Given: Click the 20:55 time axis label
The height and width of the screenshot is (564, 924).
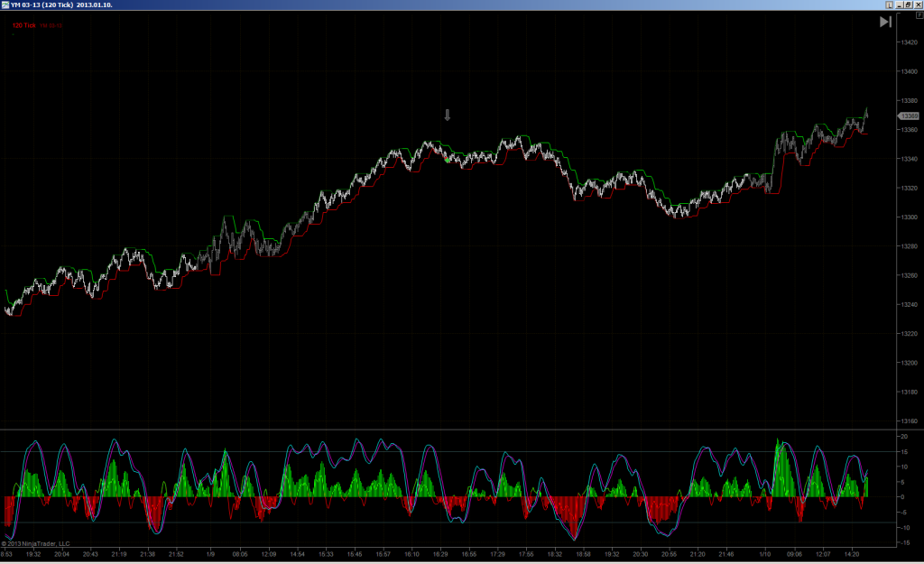Looking at the screenshot, I should (x=669, y=554).
